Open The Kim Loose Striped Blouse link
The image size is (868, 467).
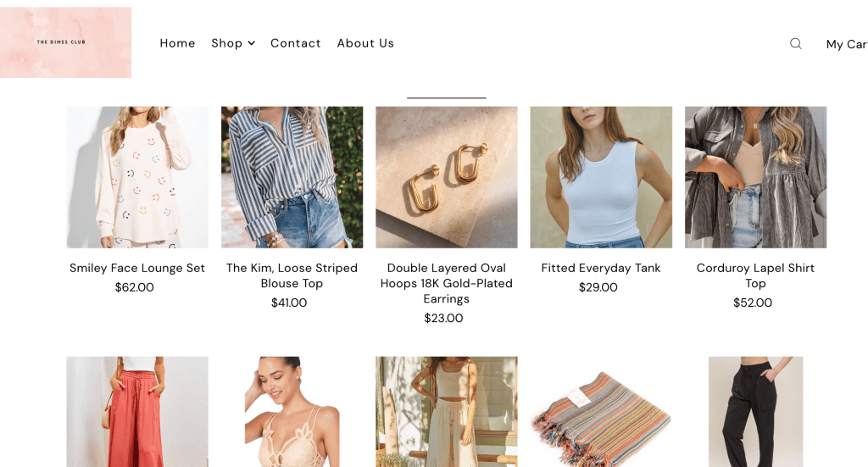(292, 275)
